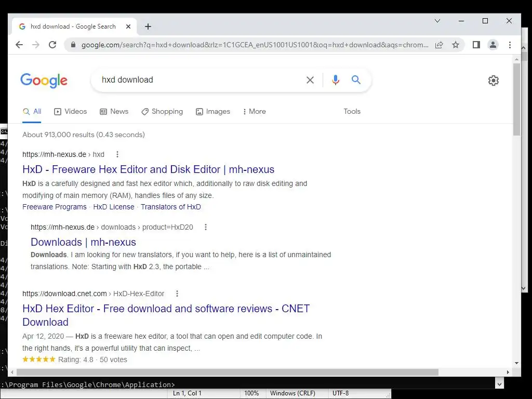Open HxD Freeware Hex Editor result
532x399 pixels.
(x=148, y=169)
